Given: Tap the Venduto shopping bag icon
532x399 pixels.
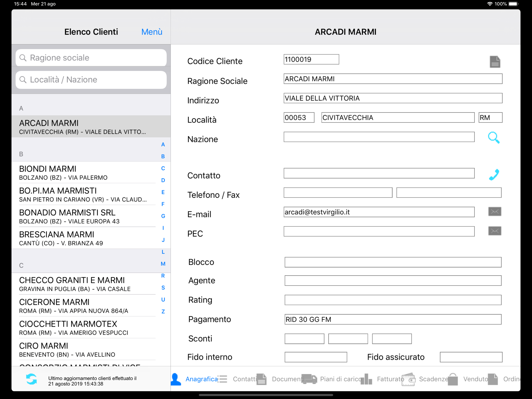Looking at the screenshot, I should 453,380.
